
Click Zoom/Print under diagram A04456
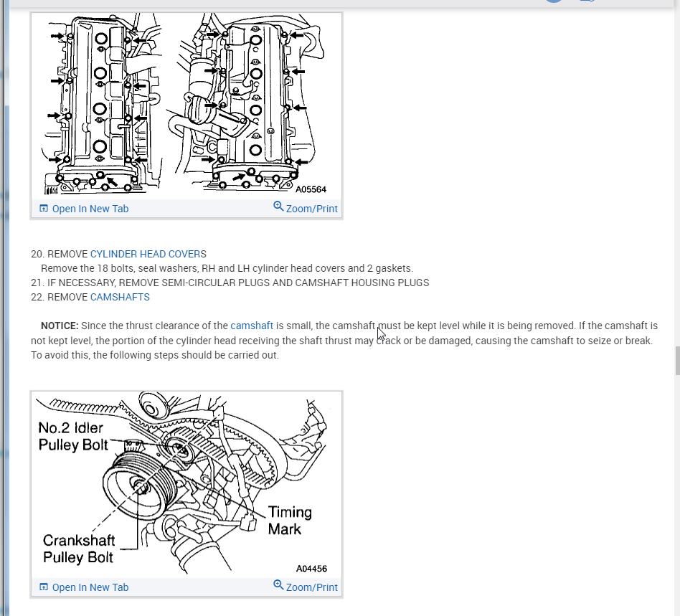(x=311, y=587)
